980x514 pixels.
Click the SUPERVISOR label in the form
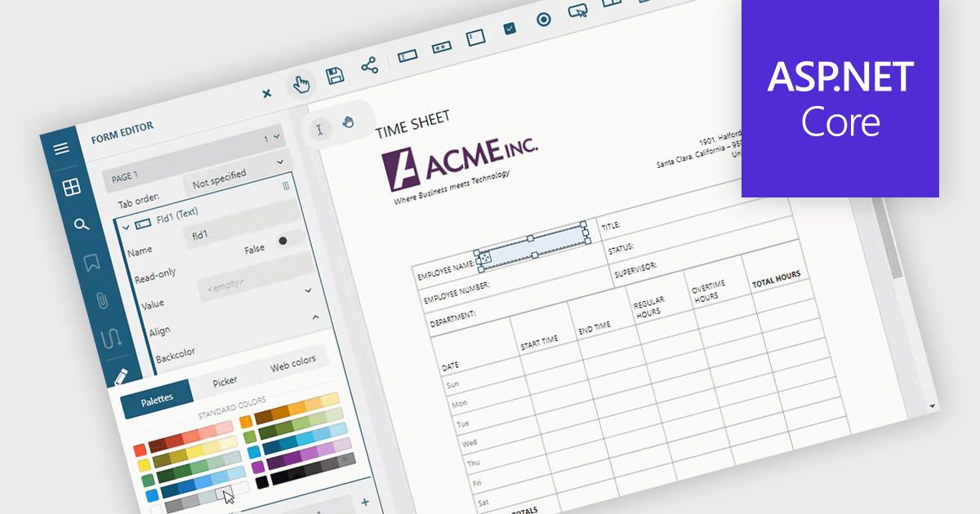pos(635,270)
